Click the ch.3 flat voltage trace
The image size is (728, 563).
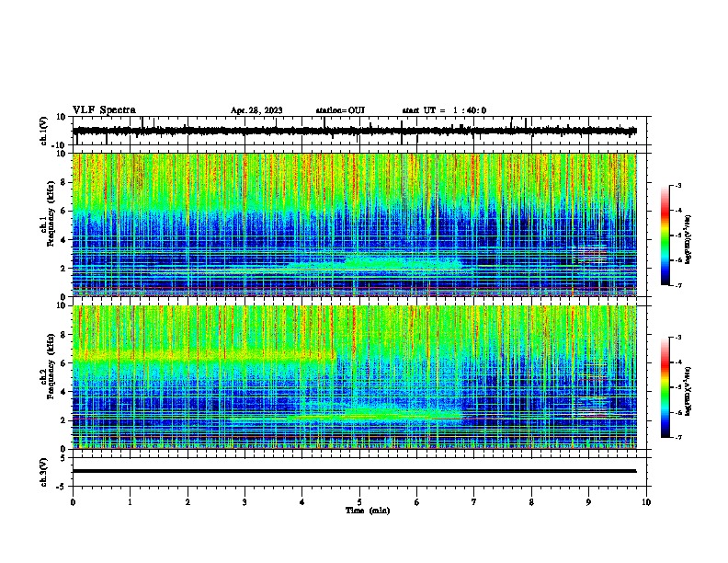pos(354,471)
